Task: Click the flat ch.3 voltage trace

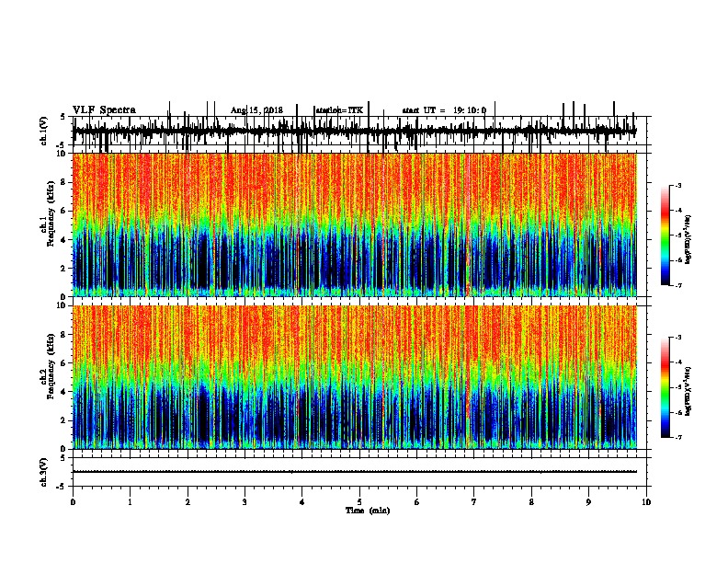Action: coord(355,472)
